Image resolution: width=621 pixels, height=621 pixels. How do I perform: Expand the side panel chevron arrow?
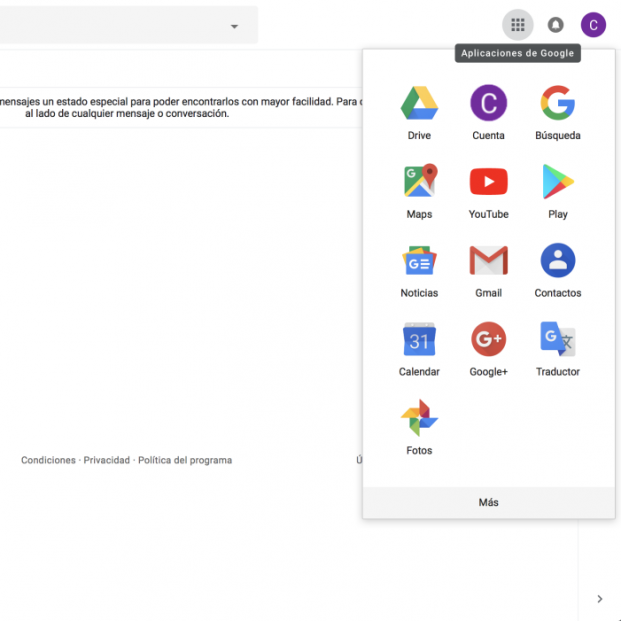click(599, 599)
